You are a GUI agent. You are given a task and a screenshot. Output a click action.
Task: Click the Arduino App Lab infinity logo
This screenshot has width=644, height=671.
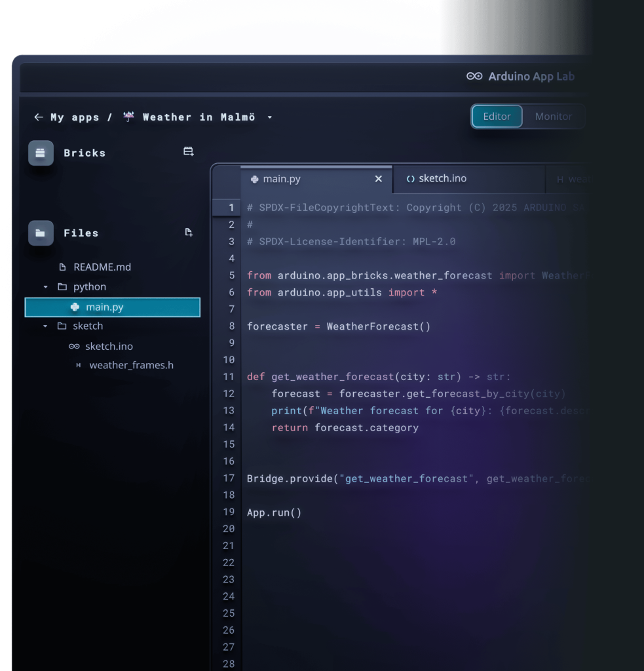point(473,76)
